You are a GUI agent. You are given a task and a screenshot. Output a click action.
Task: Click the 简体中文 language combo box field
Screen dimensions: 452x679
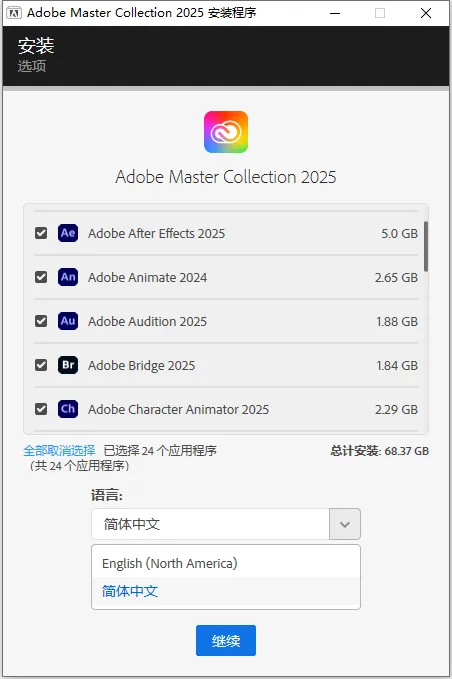click(210, 524)
